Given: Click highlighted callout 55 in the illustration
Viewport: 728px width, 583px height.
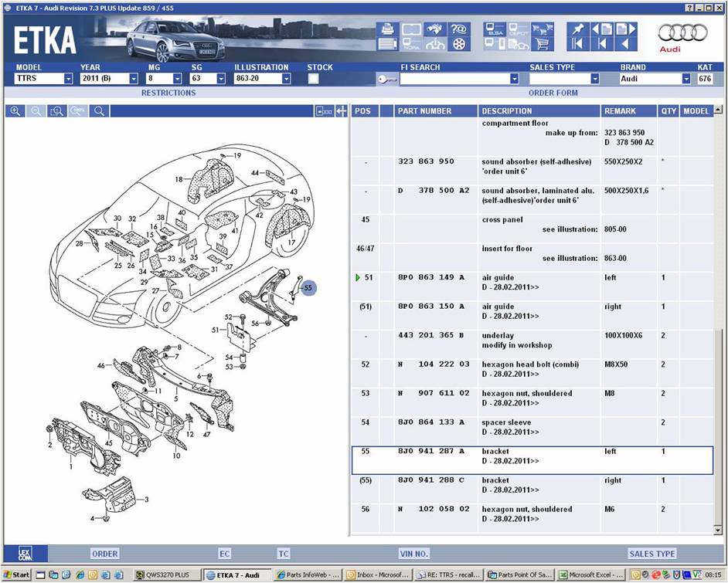Looking at the screenshot, I should point(308,288).
